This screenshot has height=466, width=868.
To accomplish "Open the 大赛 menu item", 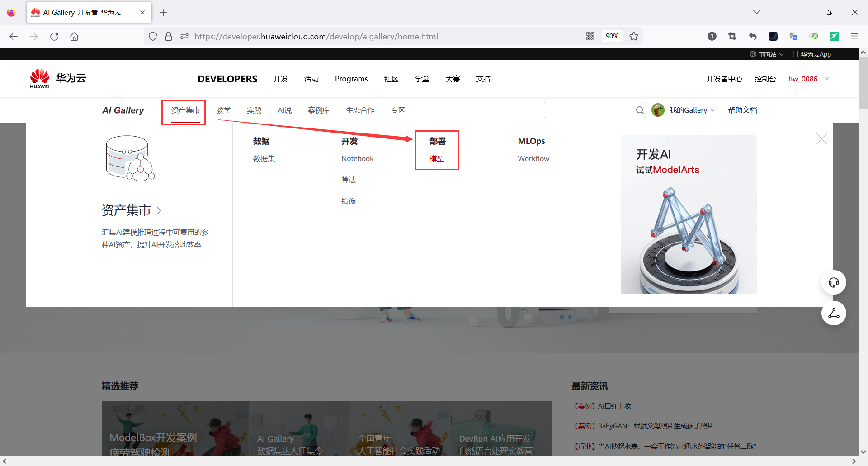I will click(453, 79).
